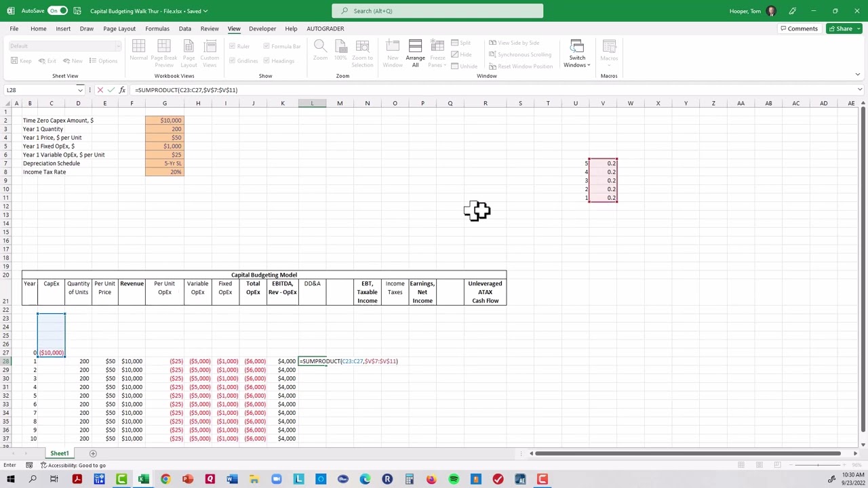868x488 pixels.
Task: Click Exit in Sheet View group
Action: [47, 61]
